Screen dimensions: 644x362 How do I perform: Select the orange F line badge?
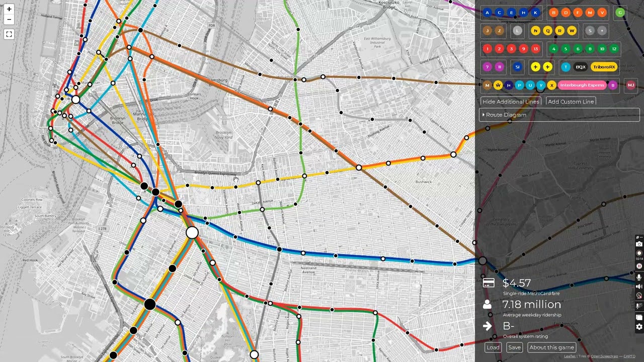578,13
